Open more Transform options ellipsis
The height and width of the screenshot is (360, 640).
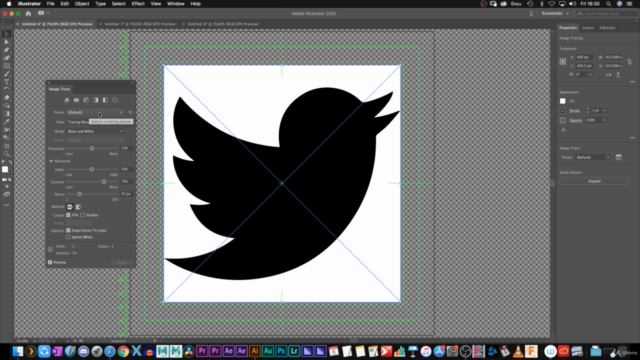pos(632,82)
